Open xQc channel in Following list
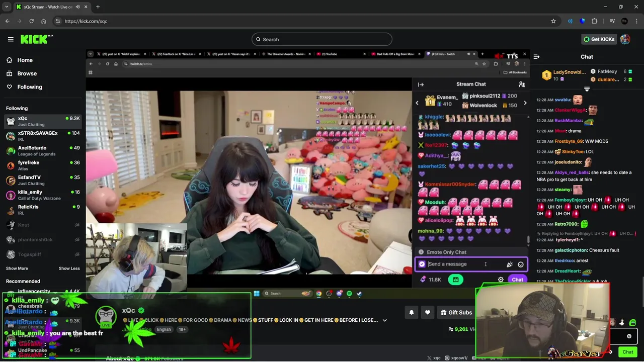 [43, 121]
